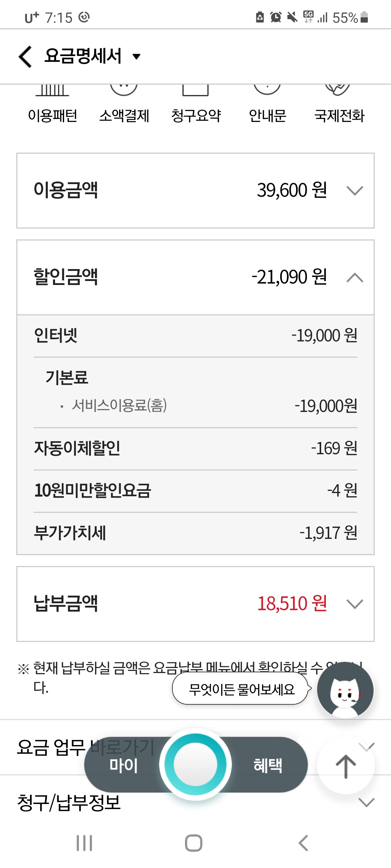
Task: Tap the Android recent apps icon
Action: [84, 843]
